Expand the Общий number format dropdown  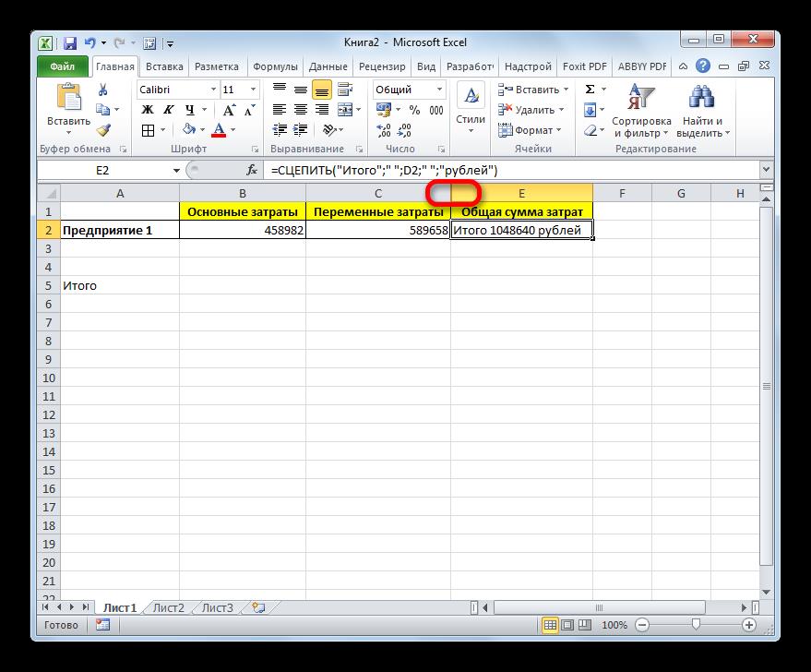click(x=438, y=90)
